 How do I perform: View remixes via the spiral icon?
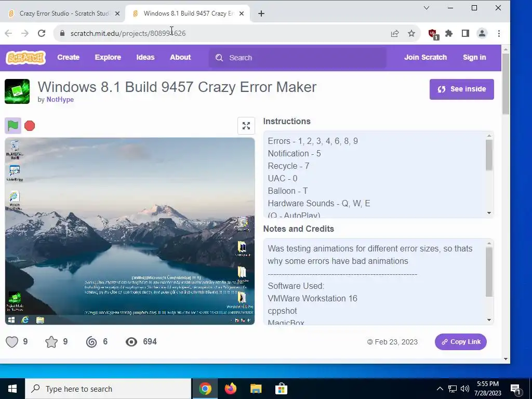(91, 342)
